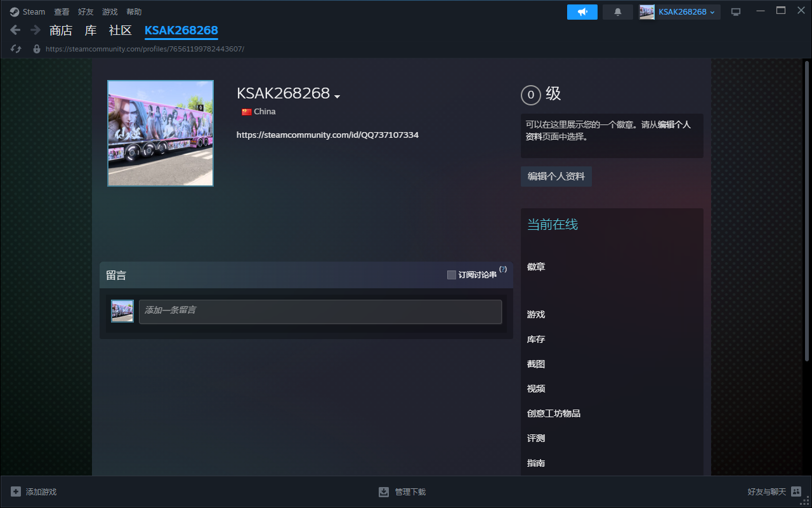The height and width of the screenshot is (508, 812).
Task: Open the notifications bell
Action: [x=618, y=12]
